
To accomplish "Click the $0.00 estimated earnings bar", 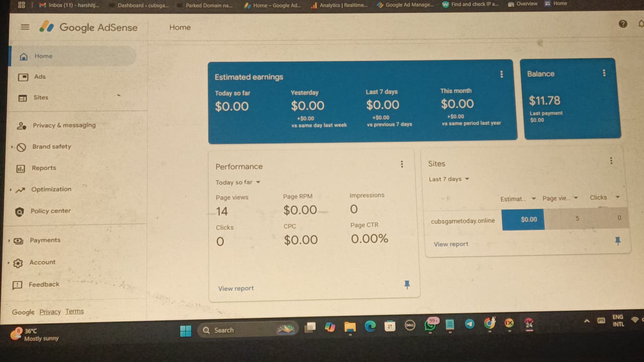I will [523, 219].
